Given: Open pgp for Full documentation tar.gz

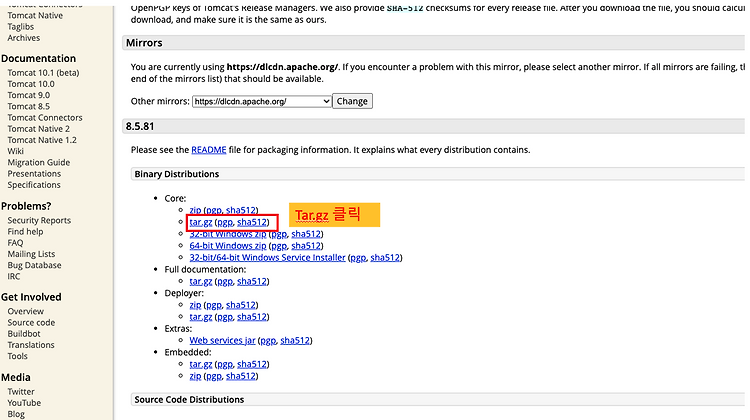Looking at the screenshot, I should click(x=225, y=281).
